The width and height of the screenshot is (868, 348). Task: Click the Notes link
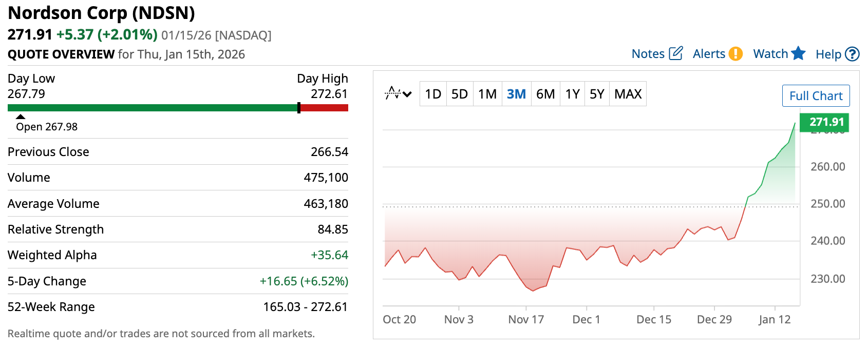pyautogui.click(x=648, y=54)
